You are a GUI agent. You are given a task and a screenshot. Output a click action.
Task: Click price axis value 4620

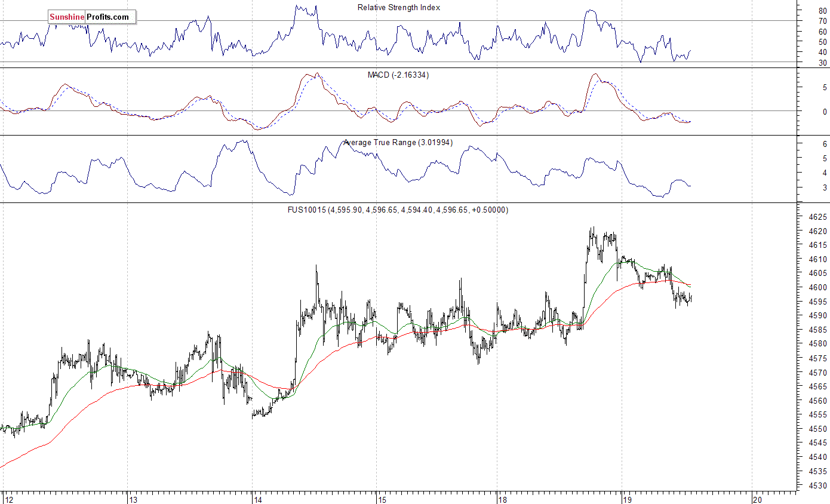click(x=817, y=231)
